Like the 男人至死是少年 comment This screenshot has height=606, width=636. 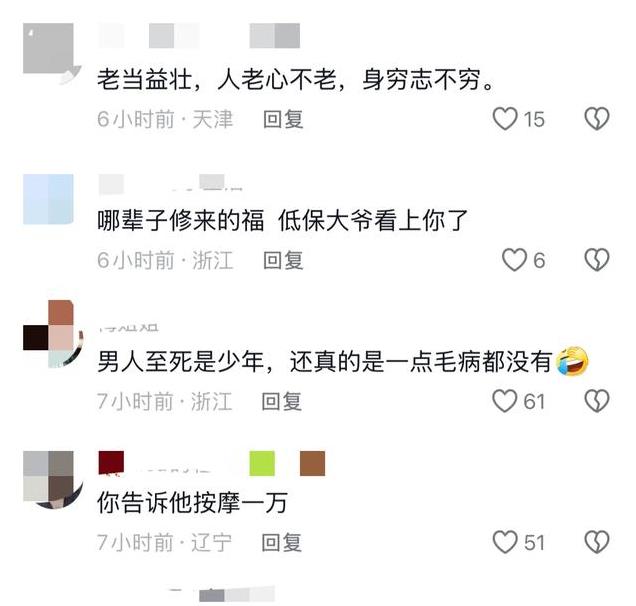click(x=505, y=401)
